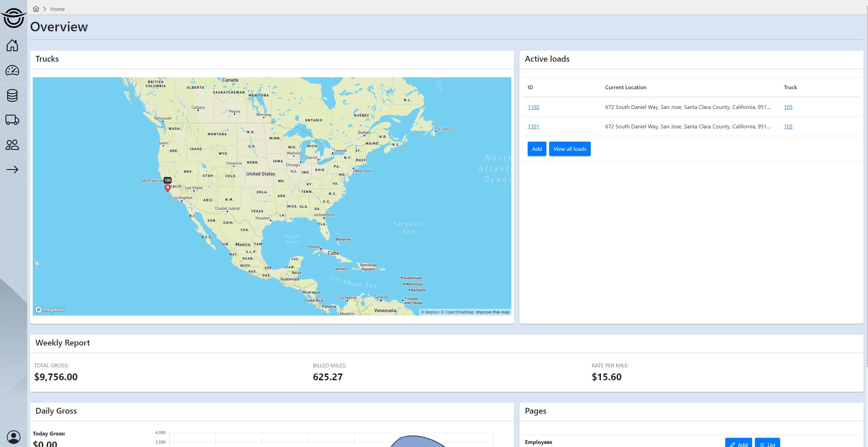
Task: Click View all loads button
Action: click(x=570, y=149)
